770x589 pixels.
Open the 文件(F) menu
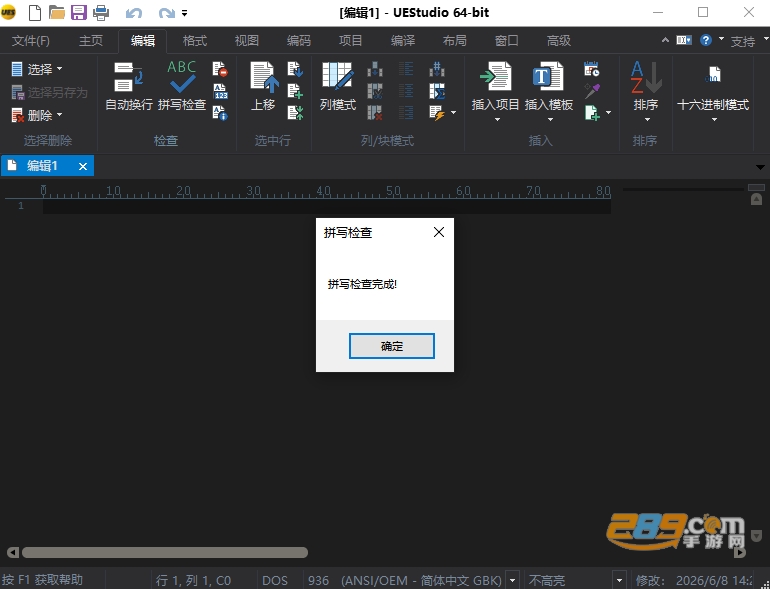pos(30,41)
